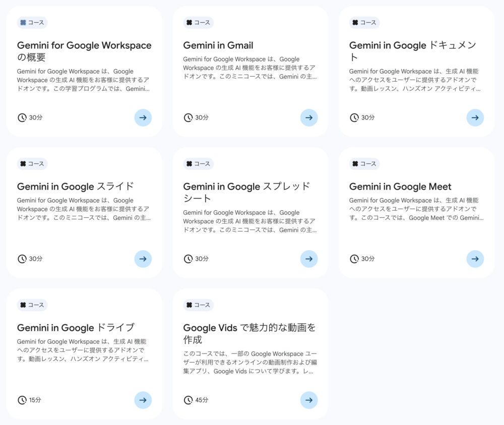Click arrow button on Gemini in Gmail card

coord(309,117)
